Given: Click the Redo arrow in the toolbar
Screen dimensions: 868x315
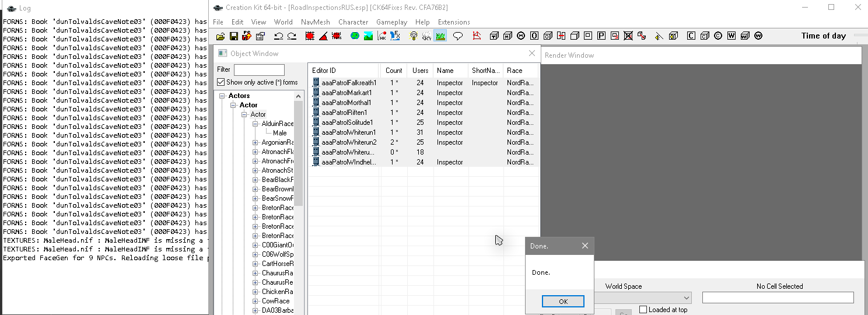Looking at the screenshot, I should 291,36.
